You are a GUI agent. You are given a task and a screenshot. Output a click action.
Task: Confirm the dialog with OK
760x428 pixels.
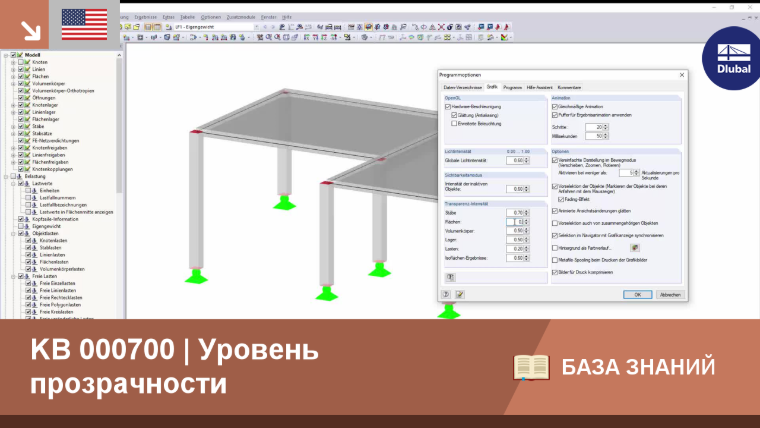tap(637, 295)
